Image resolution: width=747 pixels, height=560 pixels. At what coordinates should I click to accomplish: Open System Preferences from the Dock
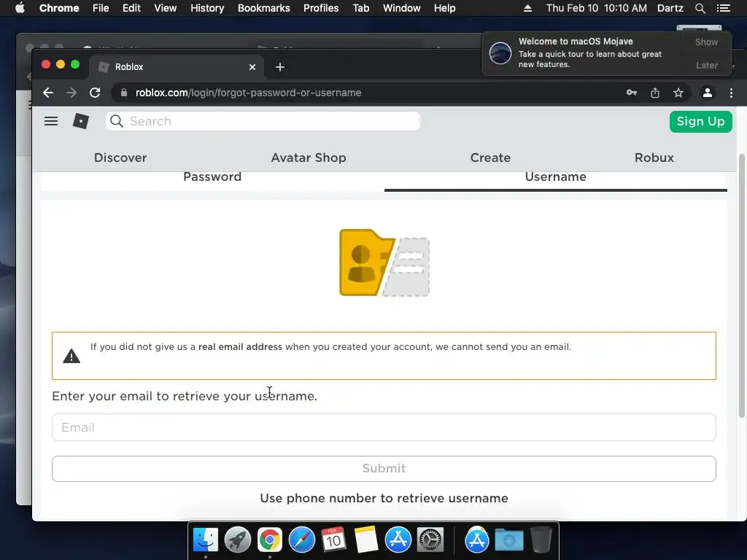point(430,540)
